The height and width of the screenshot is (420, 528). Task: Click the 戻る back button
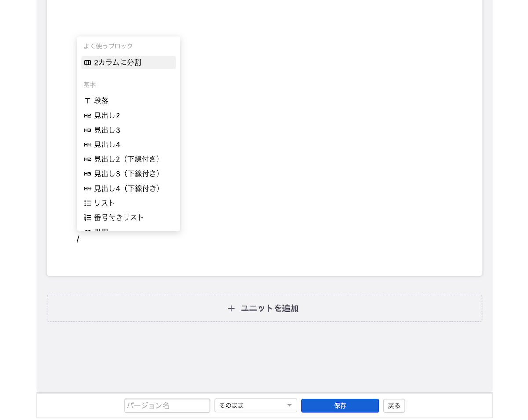[x=394, y=405]
